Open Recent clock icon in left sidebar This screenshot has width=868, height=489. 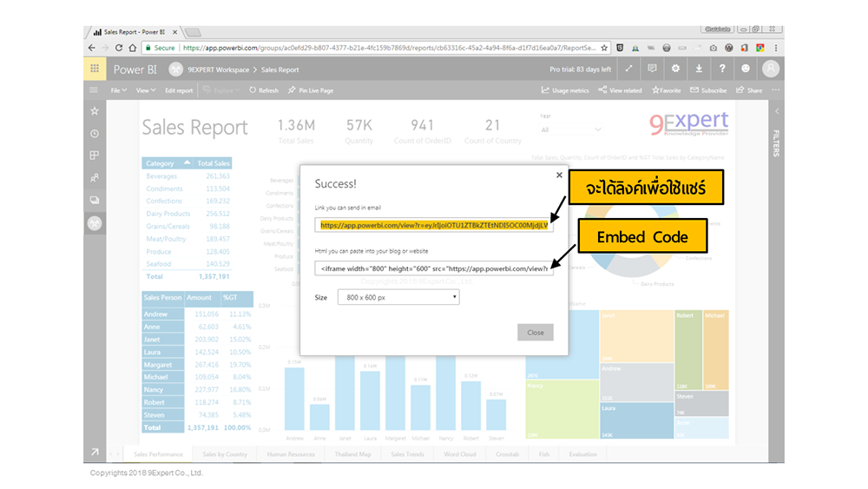pos(95,134)
